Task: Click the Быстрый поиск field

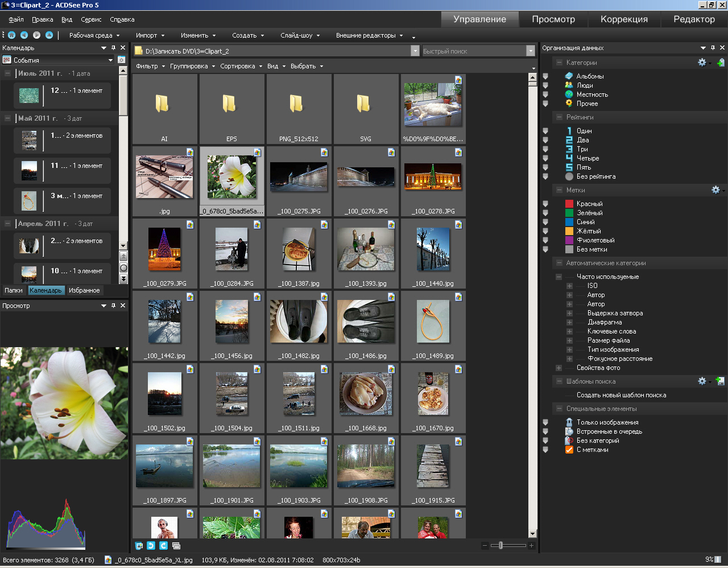Action: (474, 51)
